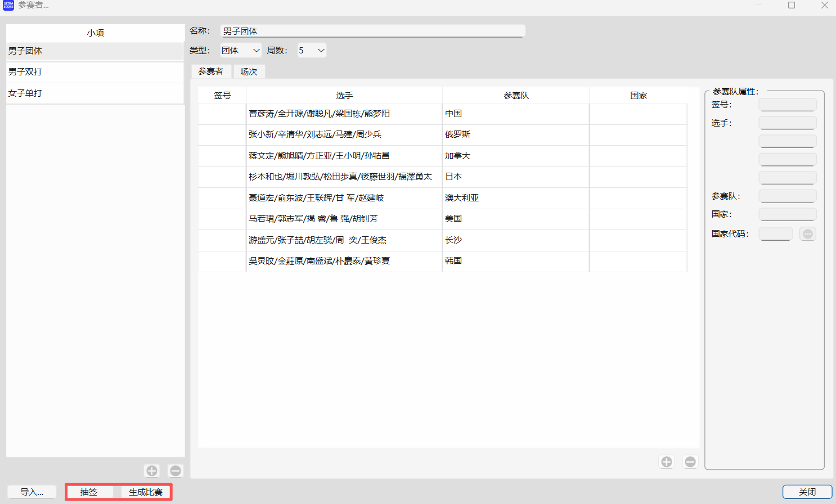Screen dimensions: 836x504
Task: Add a new sub-event using the plus icon
Action: click(x=152, y=470)
